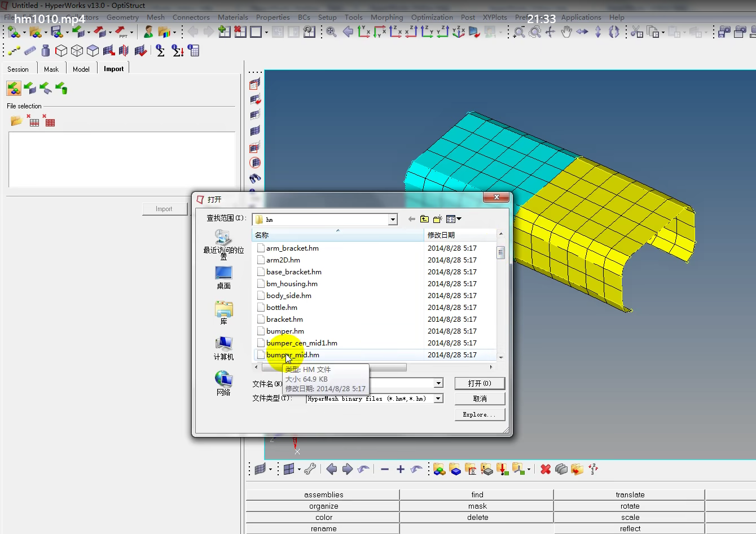Click the binoculars find icon

pyautogui.click(x=255, y=179)
